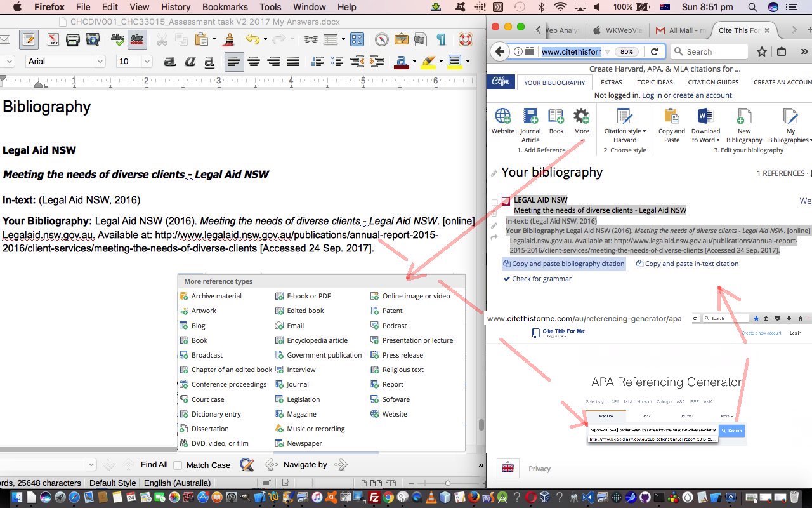
Task: Click the Find All button
Action: pos(154,465)
